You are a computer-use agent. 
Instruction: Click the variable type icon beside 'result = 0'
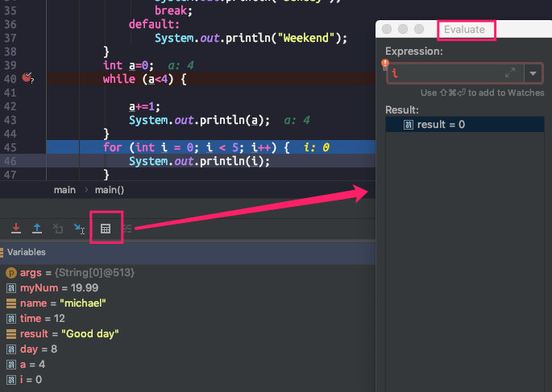click(x=409, y=125)
